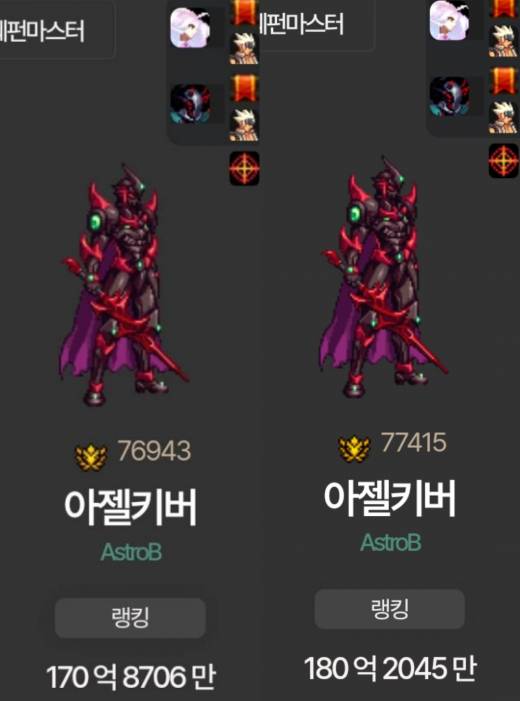The width and height of the screenshot is (520, 701).
Task: Follow the AstroB link under 76943 아젤키버
Action: (131, 552)
